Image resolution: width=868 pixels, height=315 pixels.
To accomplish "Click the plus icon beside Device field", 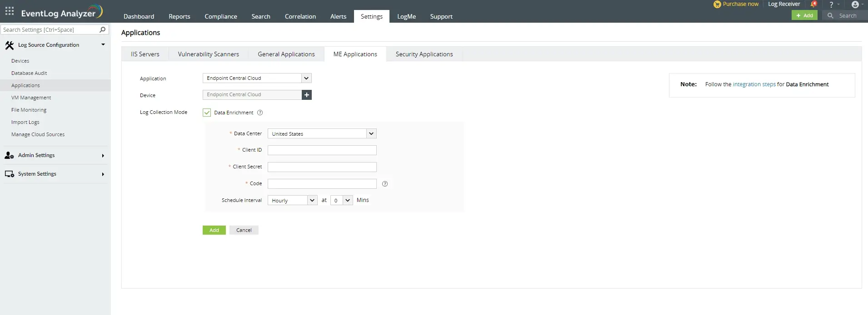I will tap(307, 95).
